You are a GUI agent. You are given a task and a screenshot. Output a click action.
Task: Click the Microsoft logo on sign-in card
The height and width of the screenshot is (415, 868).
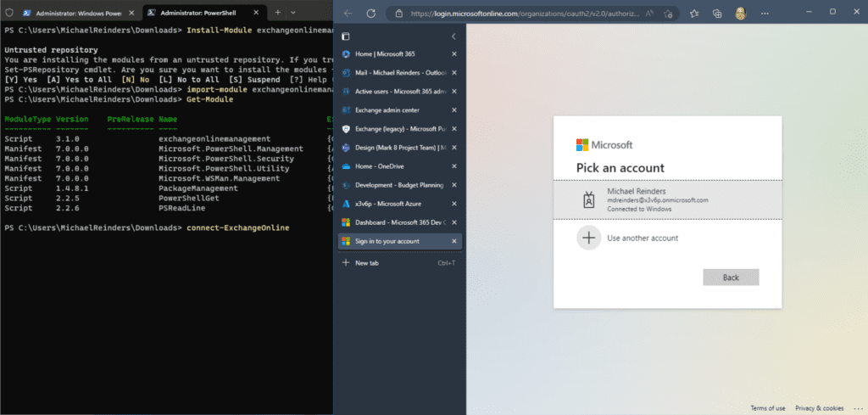click(604, 145)
